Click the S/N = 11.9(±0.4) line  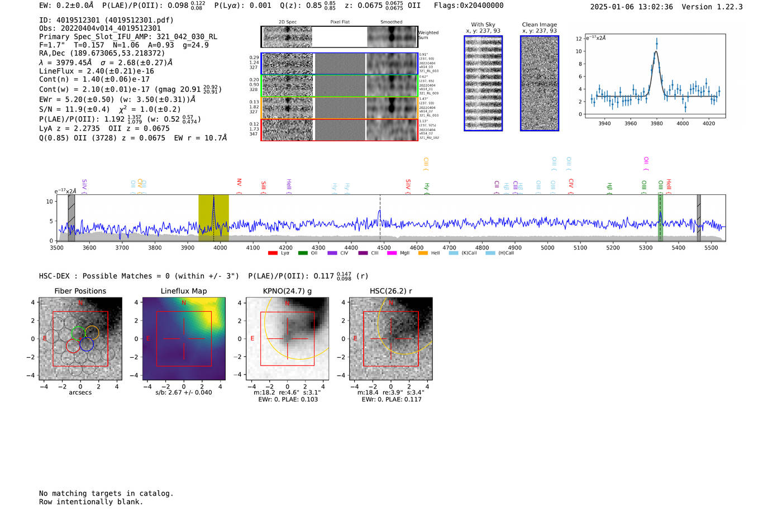coord(110,109)
